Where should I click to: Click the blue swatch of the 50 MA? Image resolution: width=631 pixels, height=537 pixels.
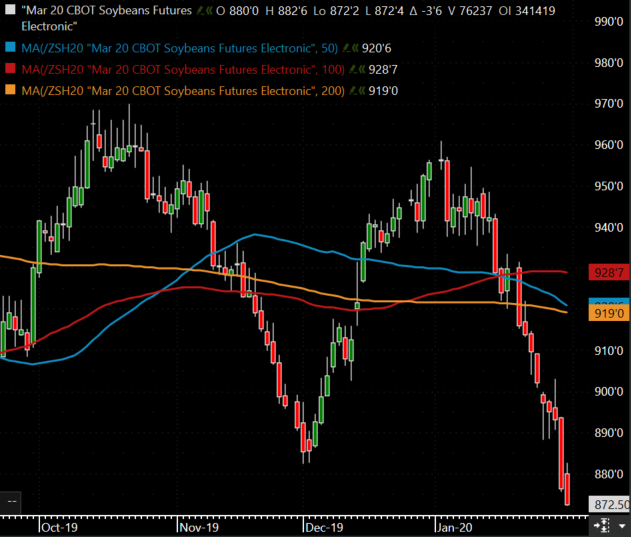[10, 48]
